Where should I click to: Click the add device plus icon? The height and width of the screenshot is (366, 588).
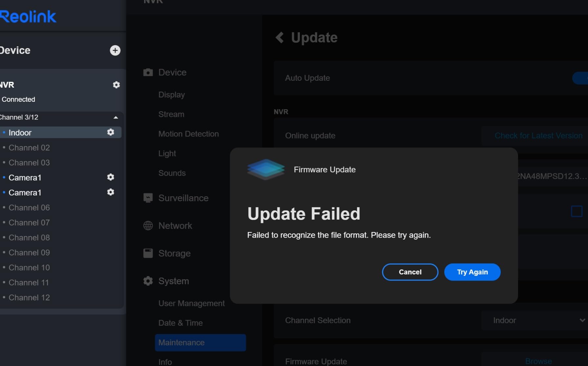115,50
